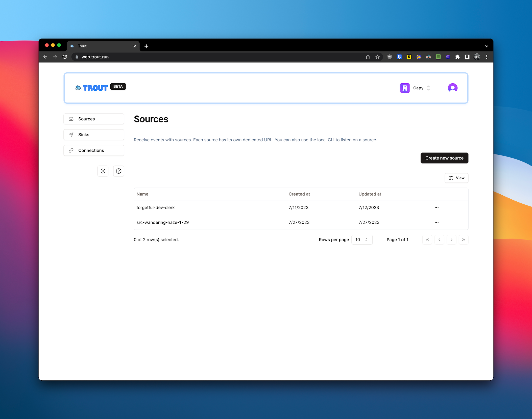532x419 pixels.
Task: Click the Sources page heading
Action: click(151, 119)
